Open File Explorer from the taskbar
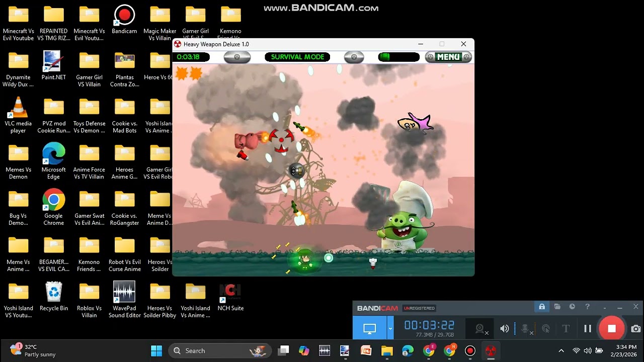 387,350
